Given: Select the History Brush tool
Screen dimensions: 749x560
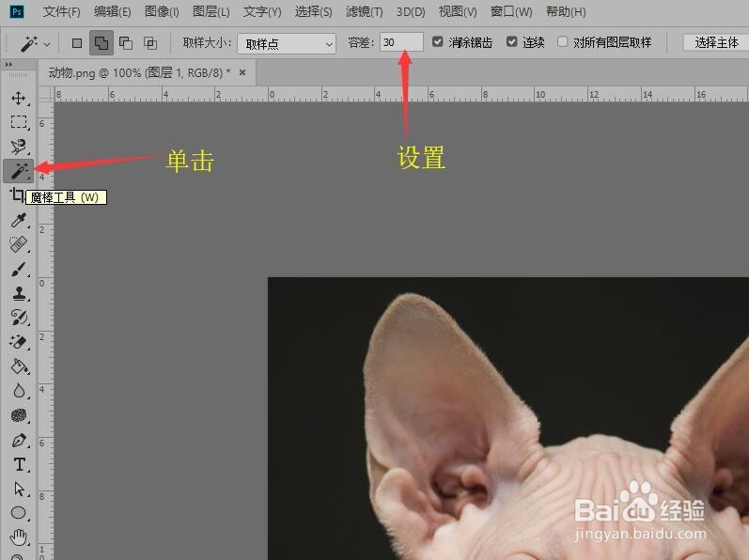Looking at the screenshot, I should 19,318.
